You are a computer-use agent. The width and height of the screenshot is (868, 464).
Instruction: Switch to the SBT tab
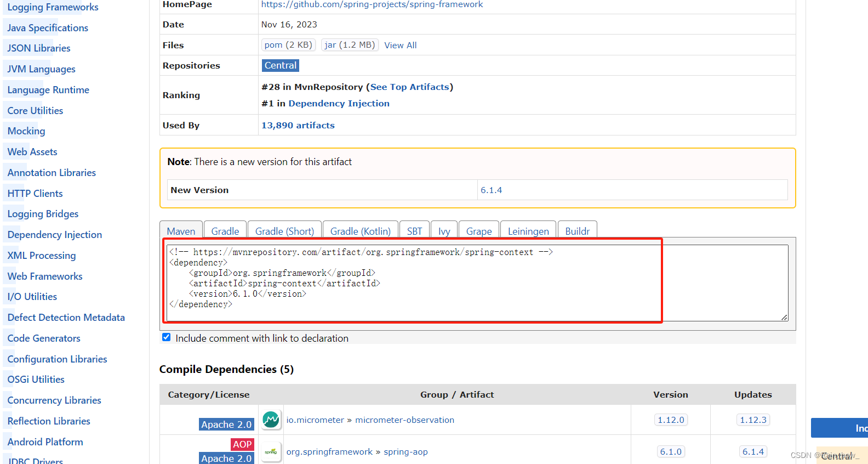tap(415, 231)
